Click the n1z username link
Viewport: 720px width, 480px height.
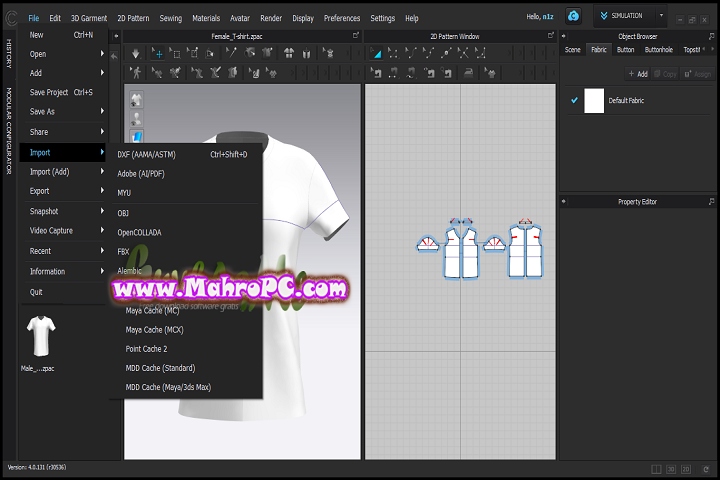[x=548, y=17]
